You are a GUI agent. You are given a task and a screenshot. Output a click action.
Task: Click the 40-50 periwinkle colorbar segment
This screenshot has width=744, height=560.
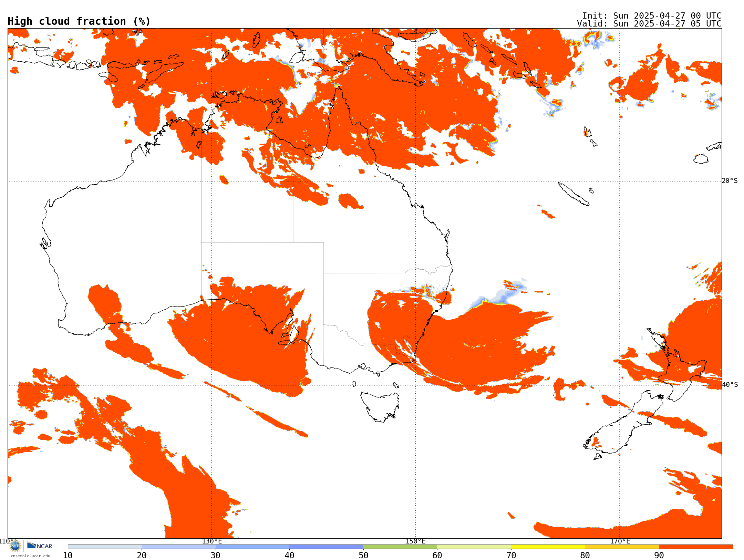pos(326,547)
